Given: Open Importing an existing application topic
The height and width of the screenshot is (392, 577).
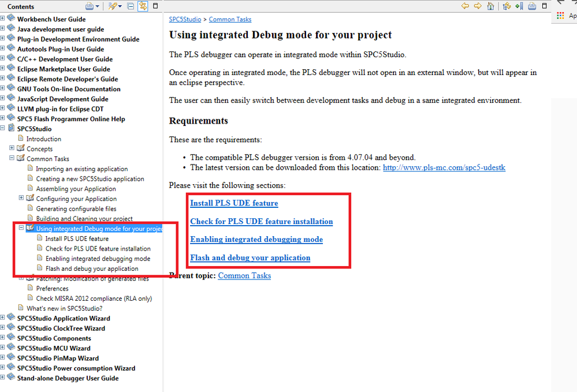Looking at the screenshot, I should pos(81,169).
